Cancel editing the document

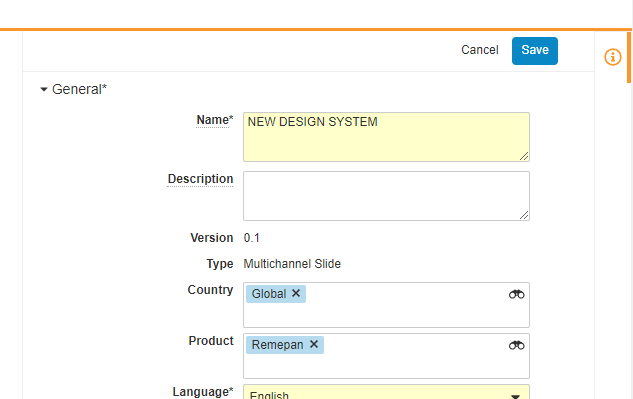480,50
